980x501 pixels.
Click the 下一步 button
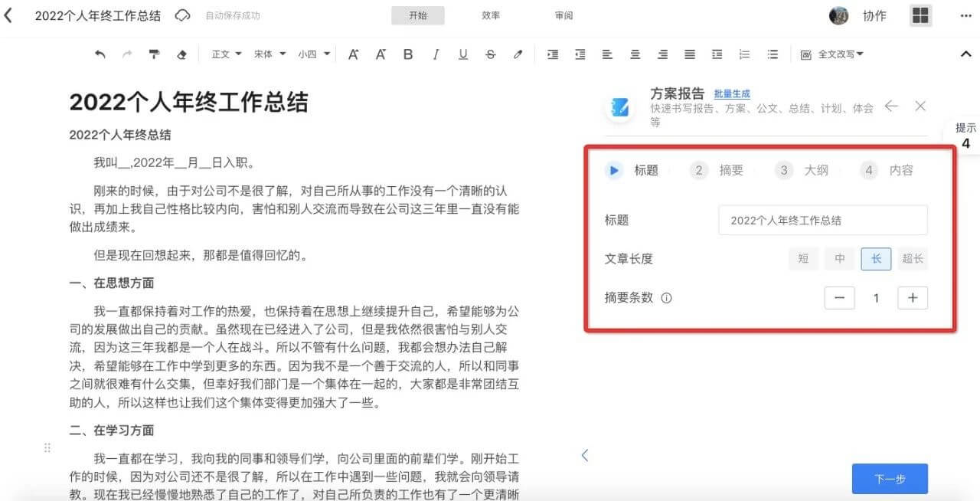pyautogui.click(x=890, y=479)
